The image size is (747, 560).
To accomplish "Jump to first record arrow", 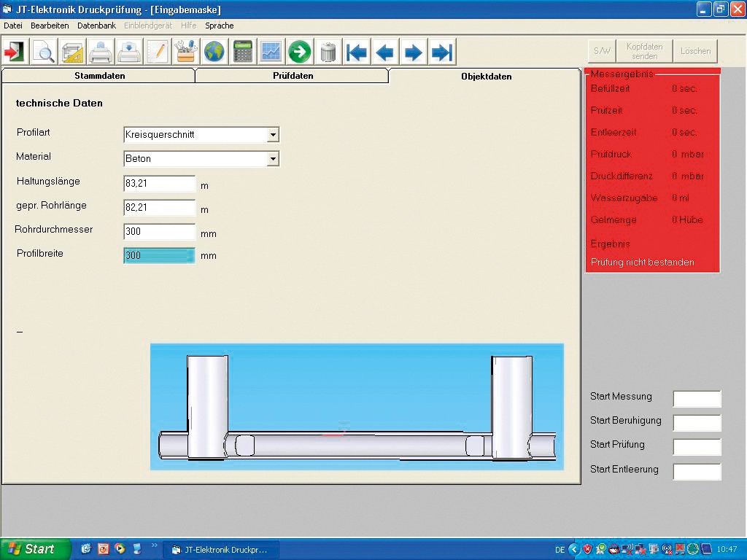I will [357, 52].
